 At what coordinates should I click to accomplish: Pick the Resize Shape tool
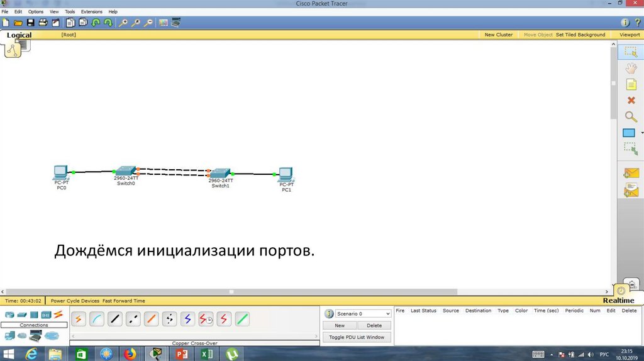point(631,148)
